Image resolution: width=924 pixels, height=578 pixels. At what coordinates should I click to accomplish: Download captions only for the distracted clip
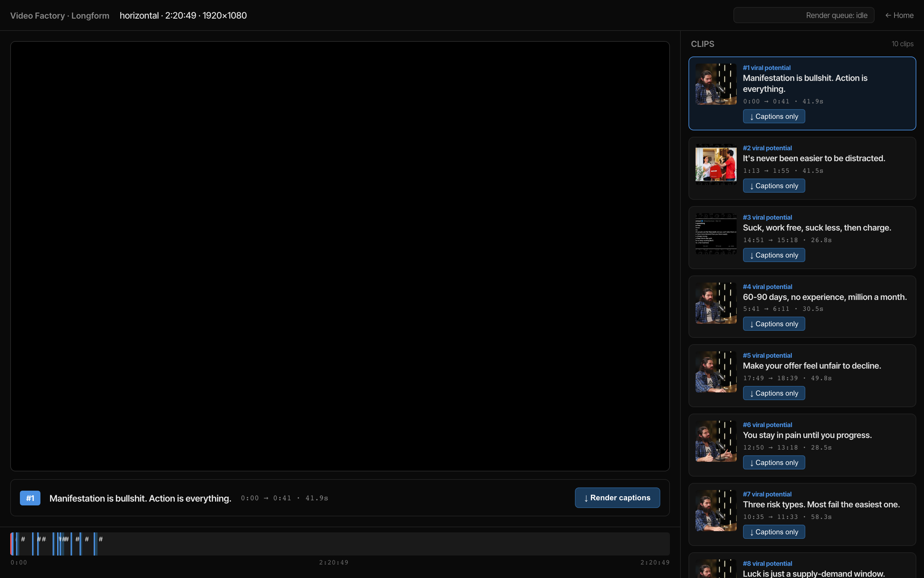click(774, 186)
